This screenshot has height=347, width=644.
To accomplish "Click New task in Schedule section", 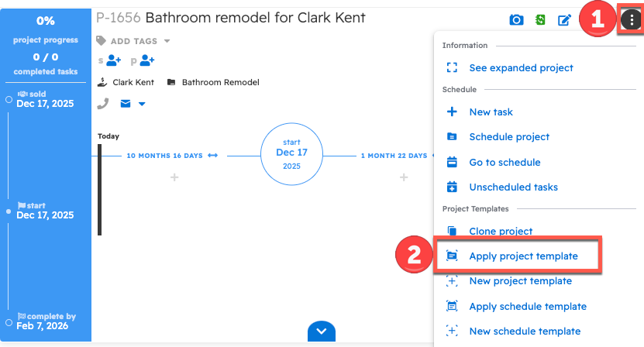I will pyautogui.click(x=491, y=112).
